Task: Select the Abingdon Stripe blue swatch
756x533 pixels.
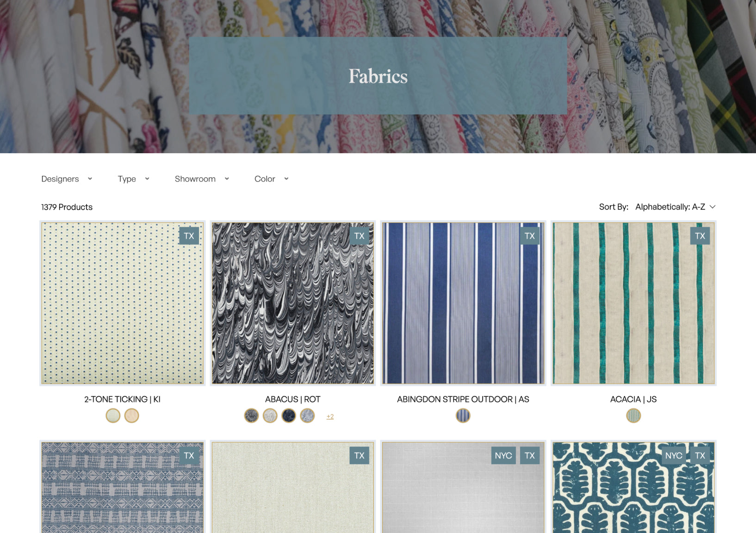Action: click(463, 416)
